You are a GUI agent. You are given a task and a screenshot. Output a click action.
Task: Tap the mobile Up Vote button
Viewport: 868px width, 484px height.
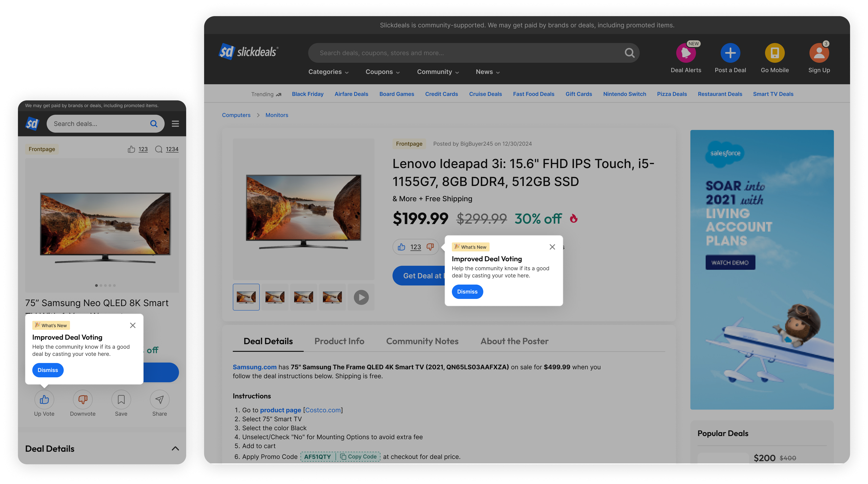(x=44, y=400)
